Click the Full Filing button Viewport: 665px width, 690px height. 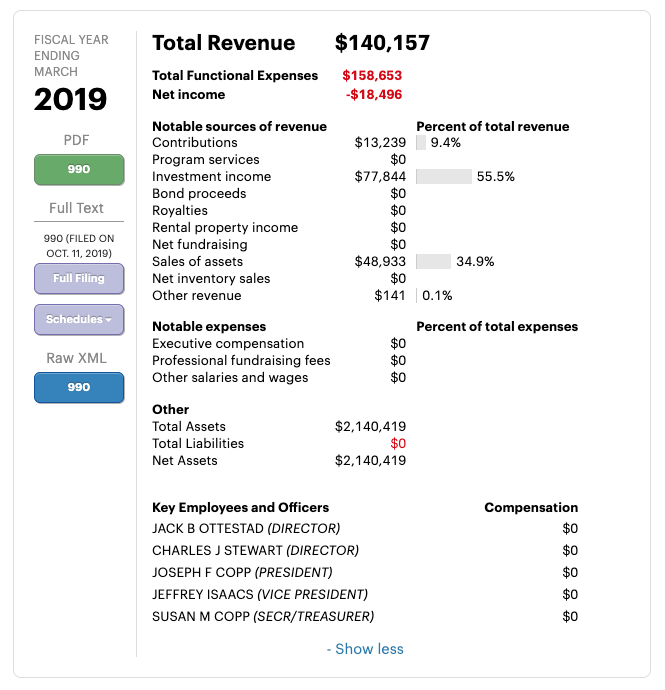(79, 278)
